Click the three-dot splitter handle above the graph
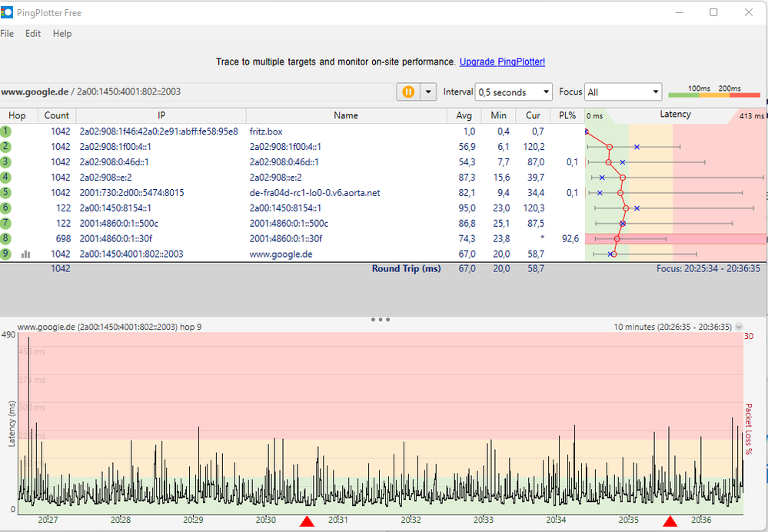 click(381, 319)
